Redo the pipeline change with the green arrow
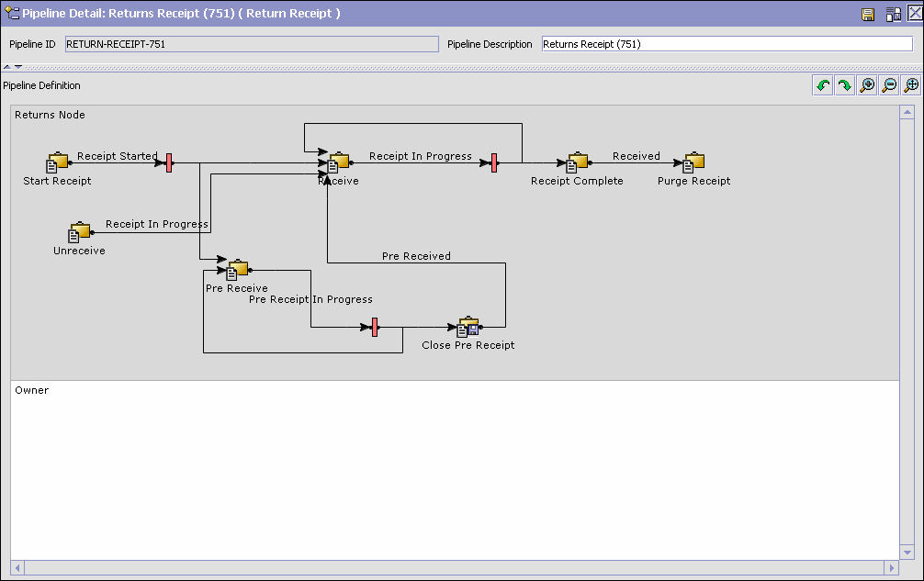Image resolution: width=924 pixels, height=581 pixels. pos(845,85)
